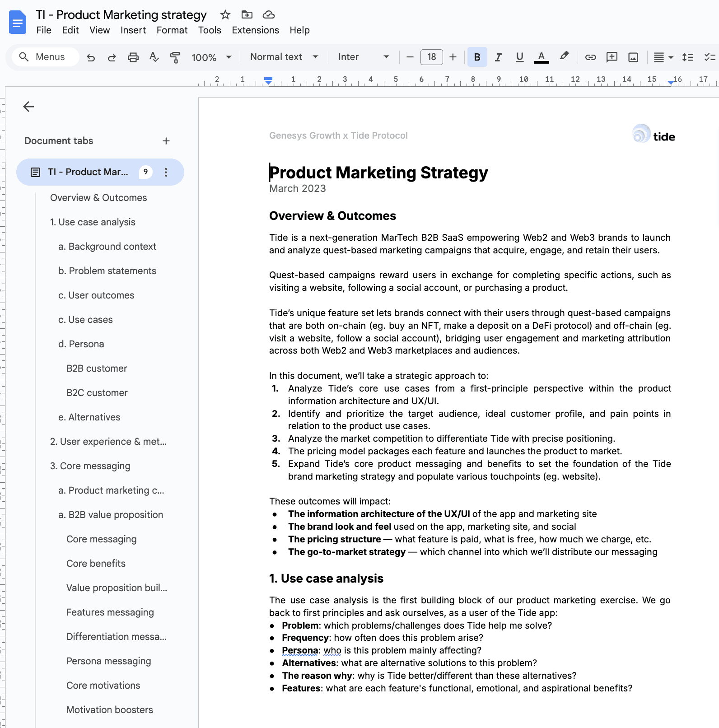This screenshot has height=728, width=719.
Task: Click the Redo arrow
Action: click(112, 57)
